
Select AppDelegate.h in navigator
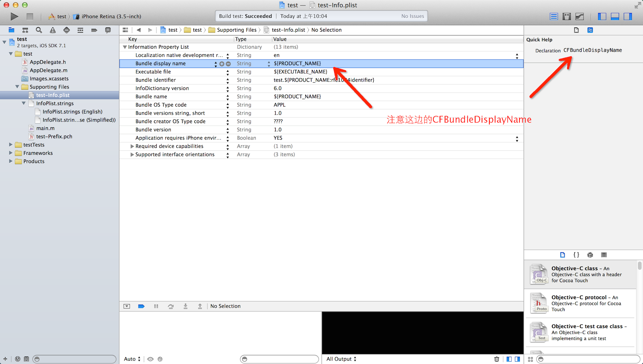point(48,62)
